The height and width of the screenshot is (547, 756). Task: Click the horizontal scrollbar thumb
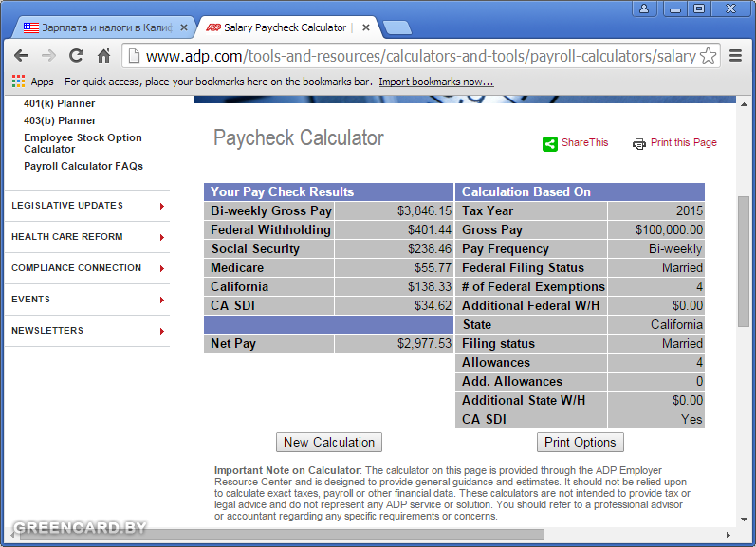coord(282,535)
